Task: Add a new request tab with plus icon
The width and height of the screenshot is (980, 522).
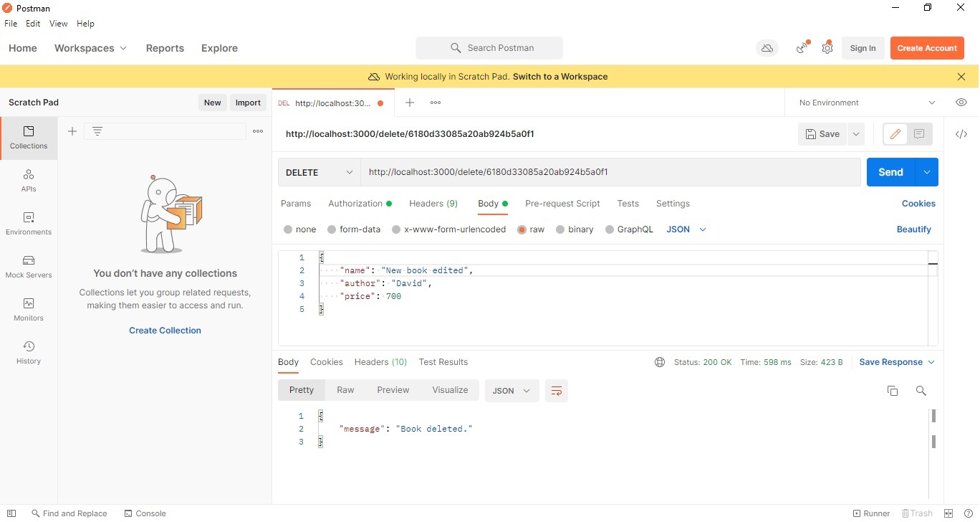Action: click(x=410, y=103)
